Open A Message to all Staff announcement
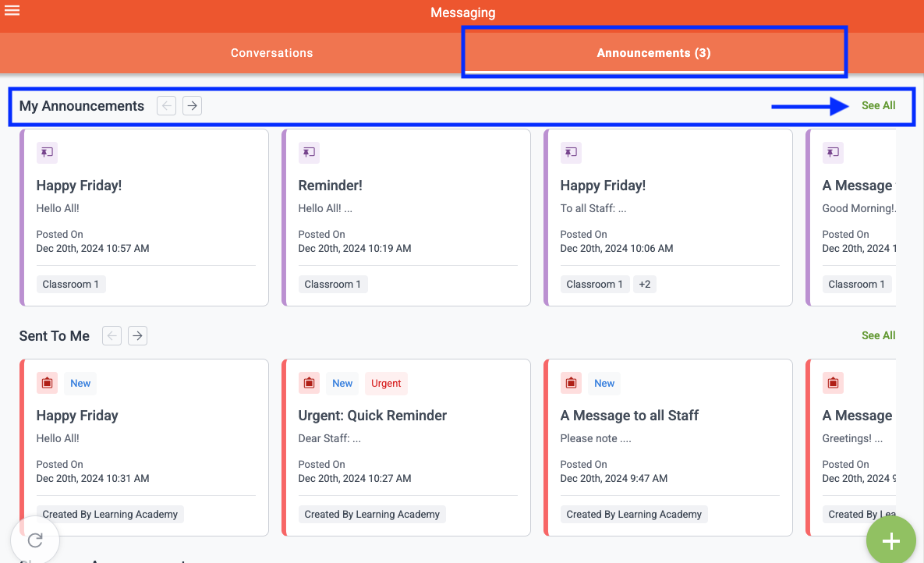924x563 pixels. click(629, 416)
